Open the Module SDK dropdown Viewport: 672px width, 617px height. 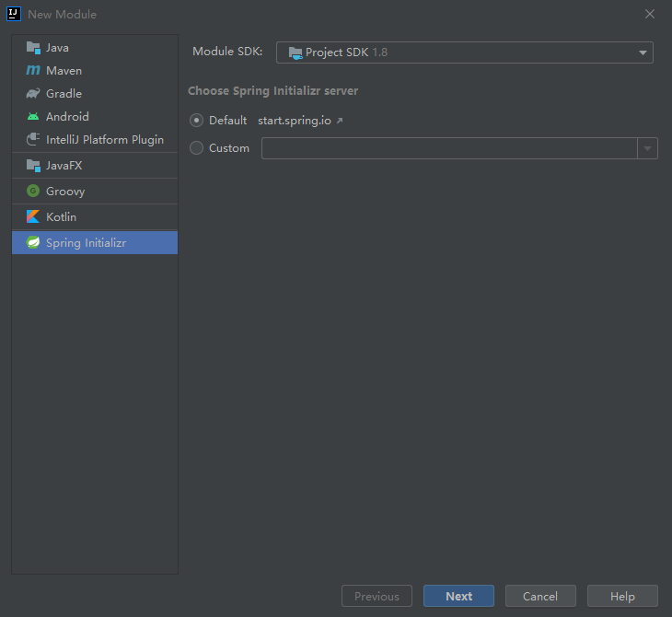[x=465, y=52]
